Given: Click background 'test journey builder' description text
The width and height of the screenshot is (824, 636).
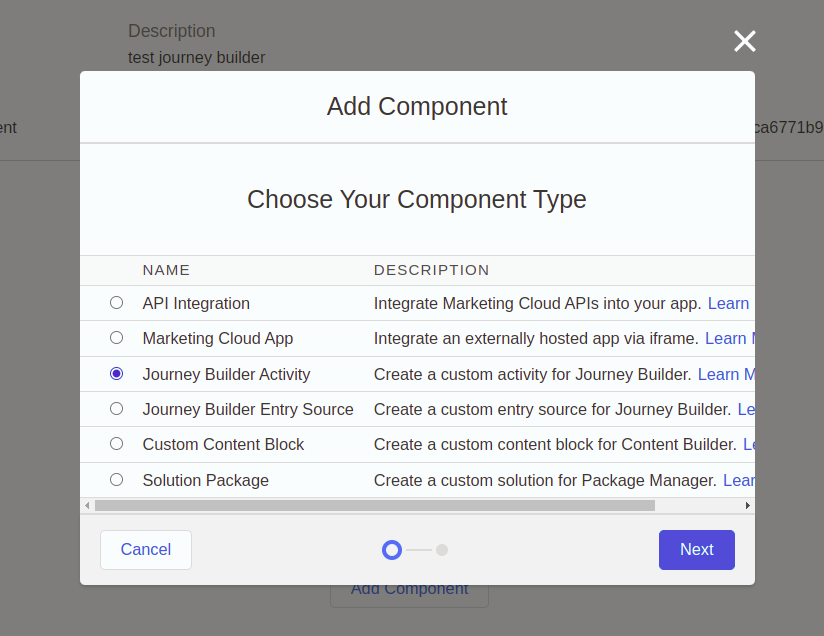Looking at the screenshot, I should coord(197,57).
